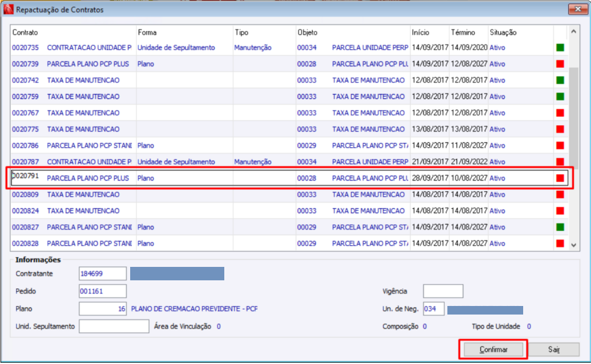Click green status square of contract 0020759
Viewport: 591px width, 364px height.
click(x=560, y=96)
